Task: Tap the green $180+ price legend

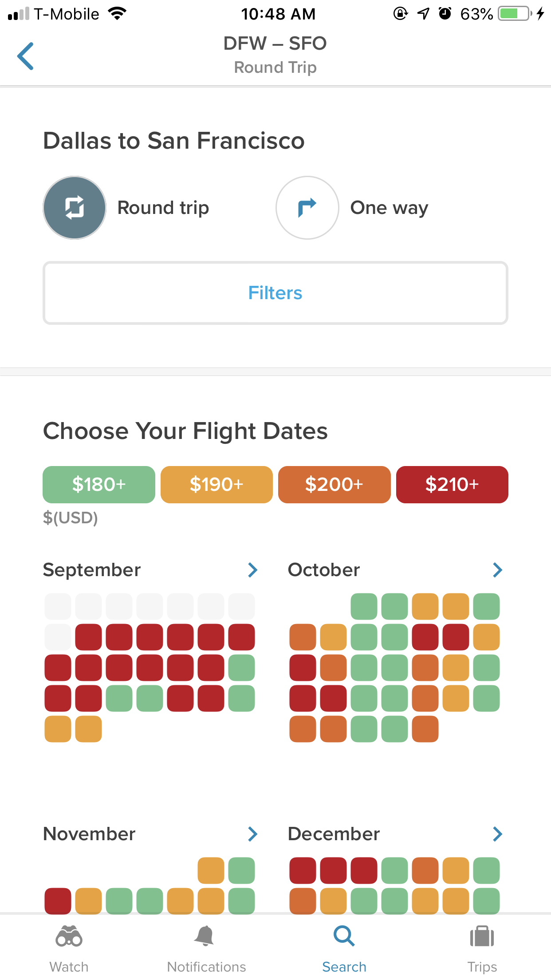Action: 99,485
